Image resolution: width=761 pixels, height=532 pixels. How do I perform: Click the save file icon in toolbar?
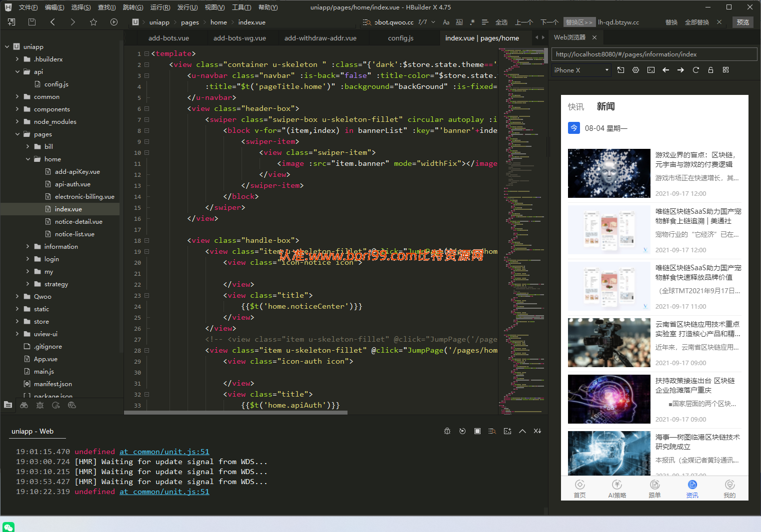[x=32, y=22]
